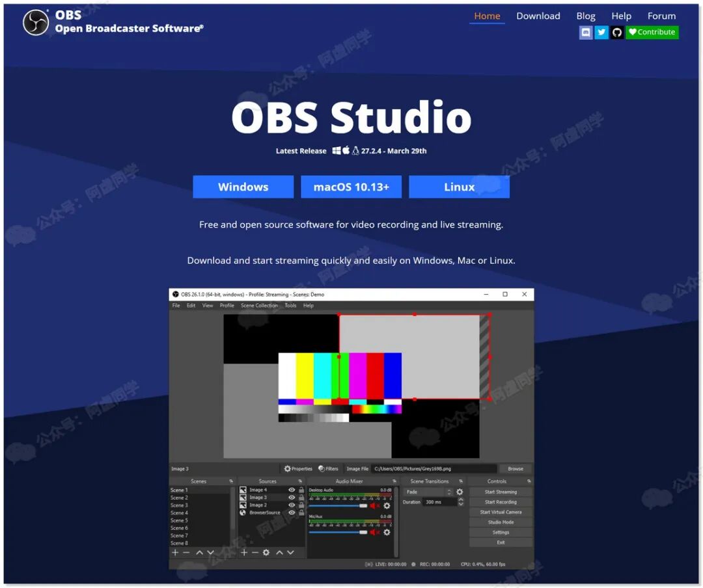Toggle the lock on the Image 4 source
The image size is (703, 588).
pyautogui.click(x=301, y=490)
